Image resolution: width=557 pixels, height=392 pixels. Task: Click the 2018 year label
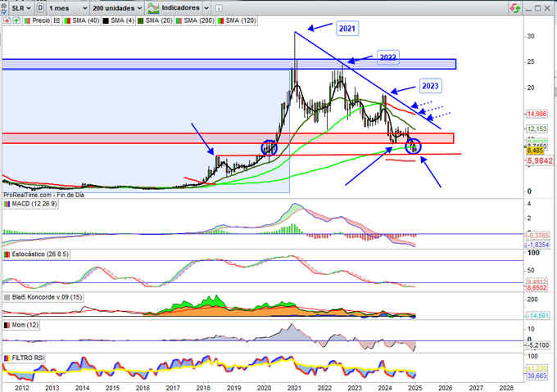pos(203,388)
